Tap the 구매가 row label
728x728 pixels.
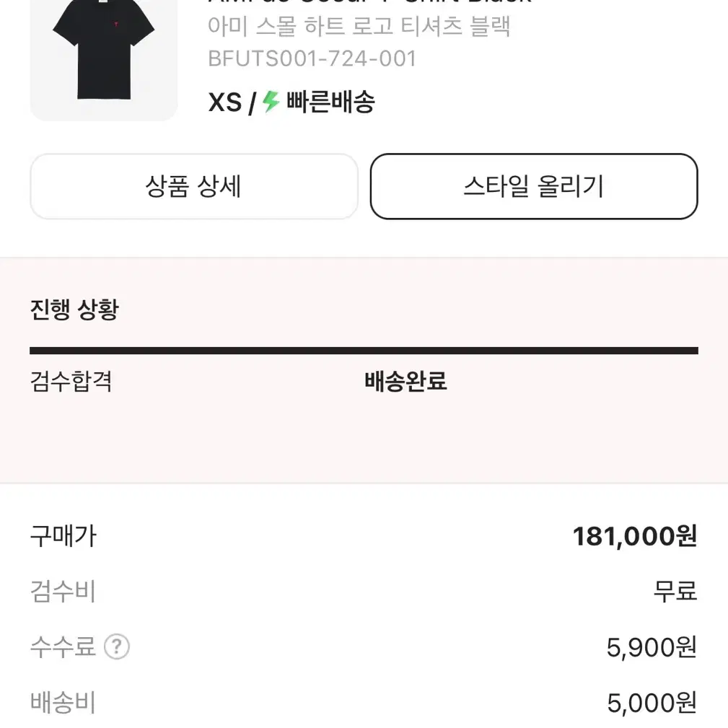(x=63, y=536)
